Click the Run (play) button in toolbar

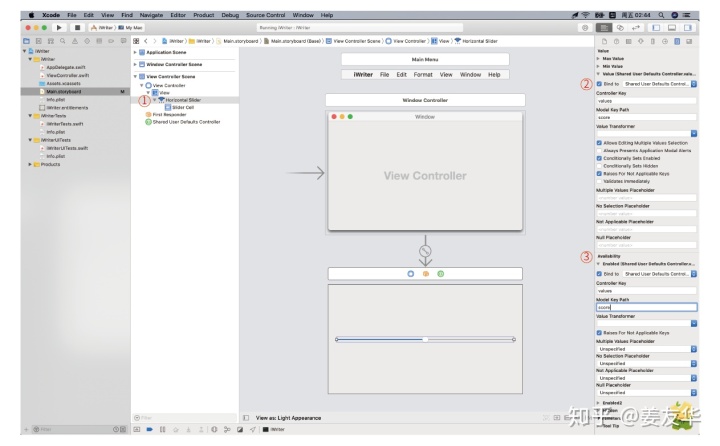coord(59,28)
